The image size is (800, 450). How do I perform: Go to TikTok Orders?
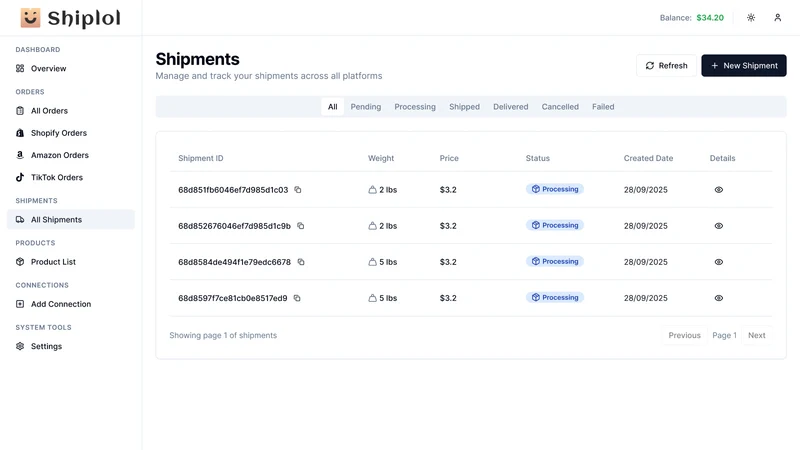[x=71, y=177]
